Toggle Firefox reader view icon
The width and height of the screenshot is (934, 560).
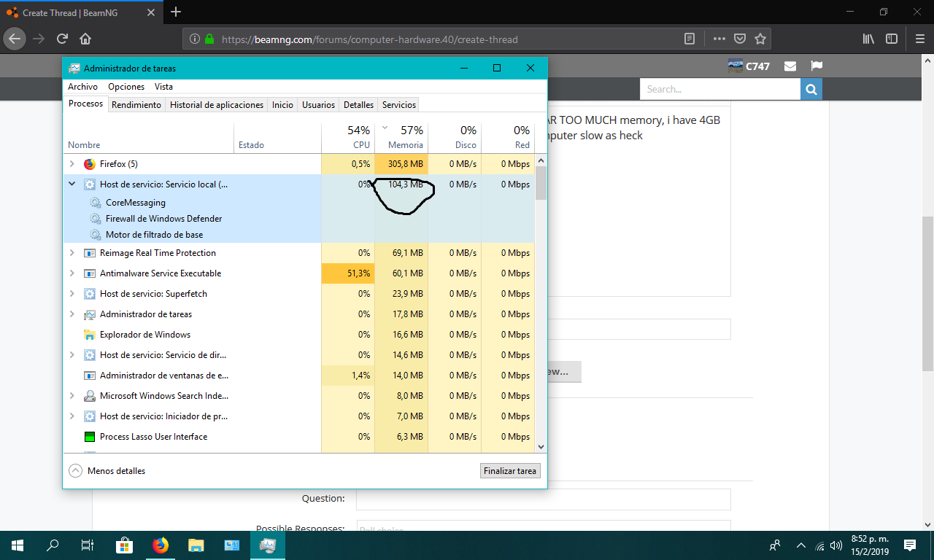click(690, 39)
